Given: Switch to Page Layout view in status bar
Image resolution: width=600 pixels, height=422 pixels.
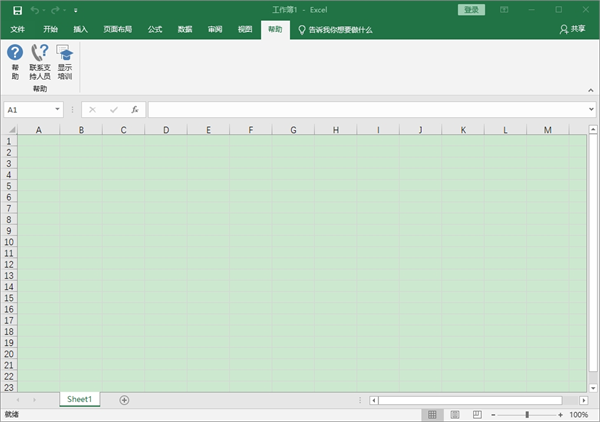Looking at the screenshot, I should pyautogui.click(x=455, y=414).
